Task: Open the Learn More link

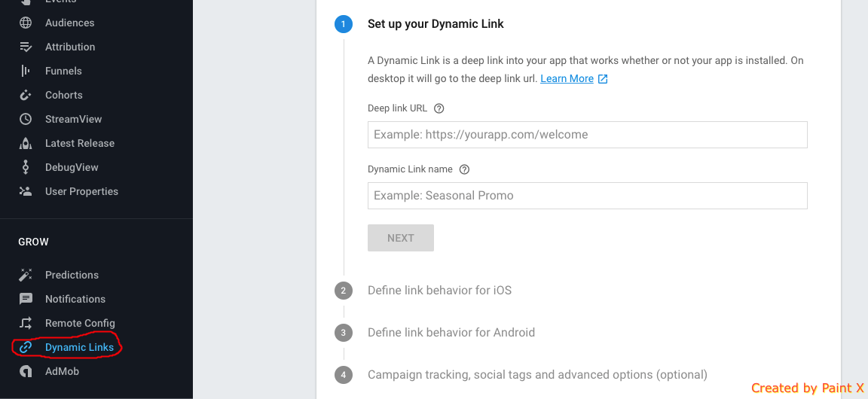Action: pyautogui.click(x=567, y=78)
